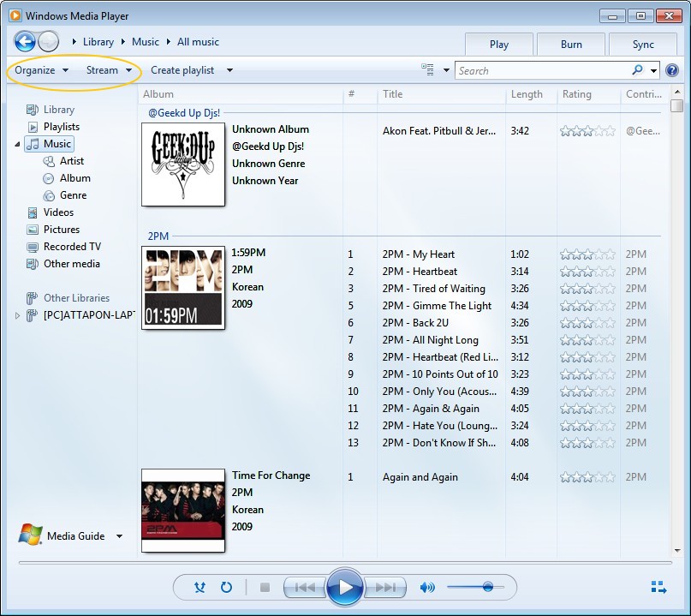Click the Geekd Up Djs album art
691x616 pixels.
pos(183,164)
